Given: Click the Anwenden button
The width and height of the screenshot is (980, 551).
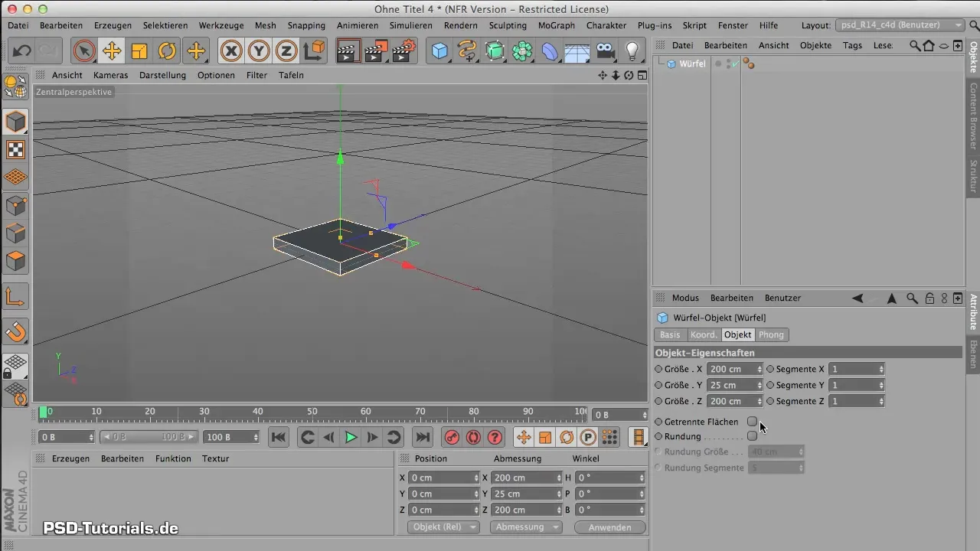Looking at the screenshot, I should pyautogui.click(x=610, y=527).
